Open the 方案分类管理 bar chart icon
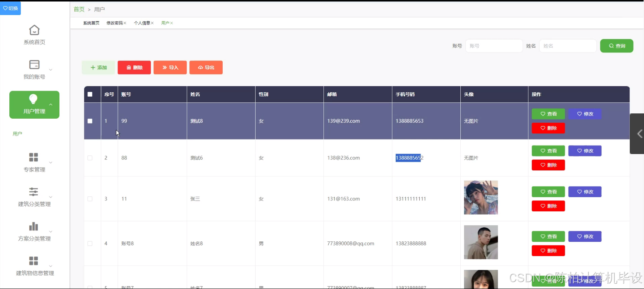 34,226
